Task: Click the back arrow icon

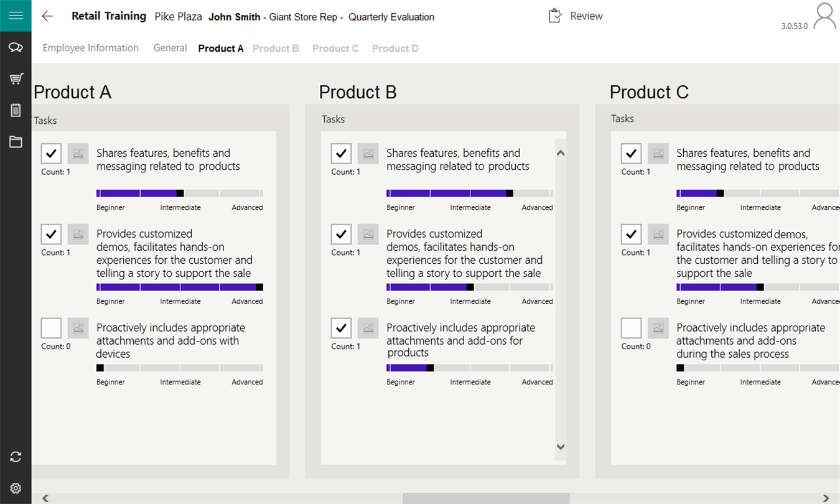Action: click(47, 17)
